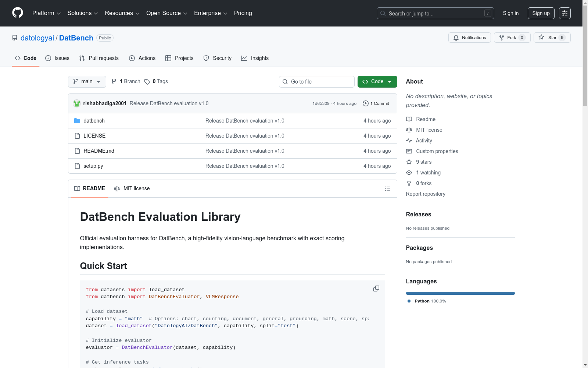Open the green Code dropdown button
The image size is (588, 368).
tap(377, 82)
